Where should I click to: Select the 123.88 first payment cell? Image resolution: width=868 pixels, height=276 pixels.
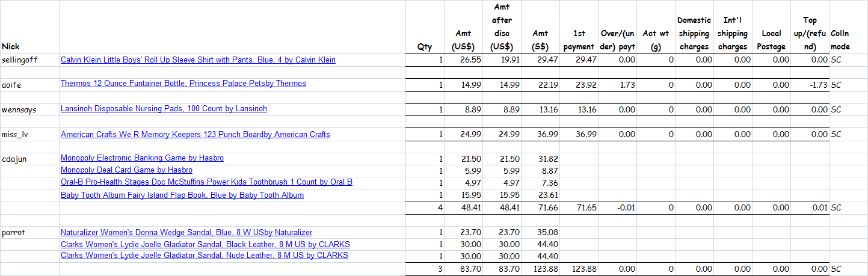(579, 269)
